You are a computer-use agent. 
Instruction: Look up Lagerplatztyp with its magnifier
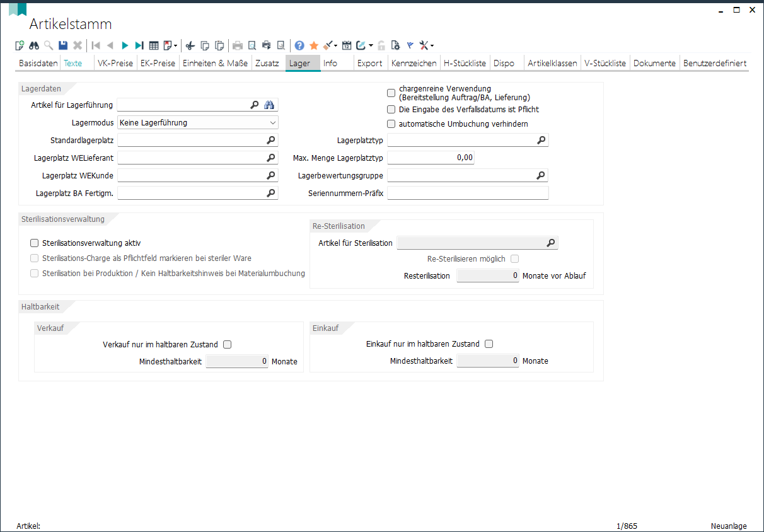click(541, 141)
